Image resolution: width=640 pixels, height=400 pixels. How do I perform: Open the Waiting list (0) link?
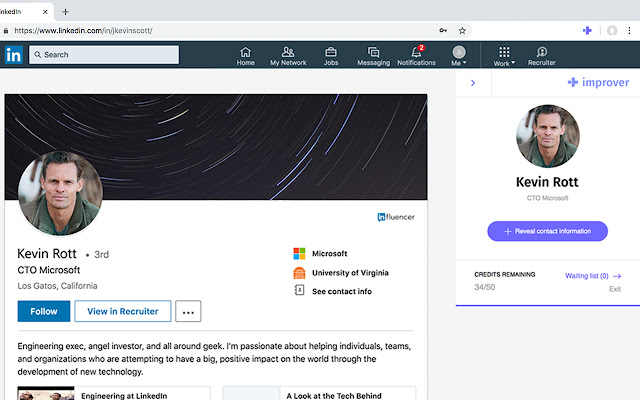593,276
